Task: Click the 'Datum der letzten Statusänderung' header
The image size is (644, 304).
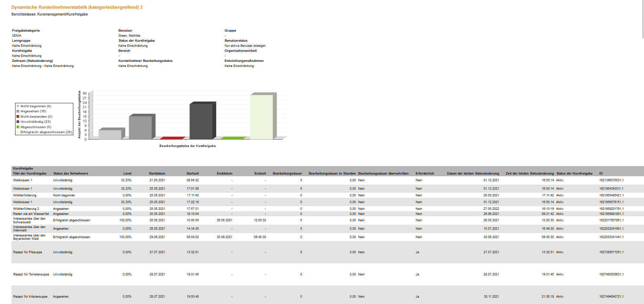Action: click(x=472, y=174)
